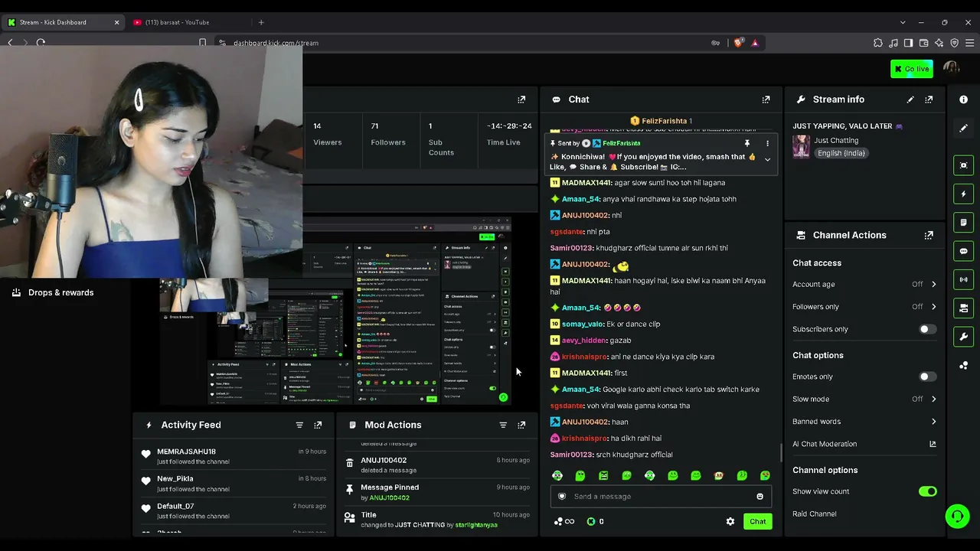Click the English (India) language tag
Screen dimensions: 980x551
[841, 153]
